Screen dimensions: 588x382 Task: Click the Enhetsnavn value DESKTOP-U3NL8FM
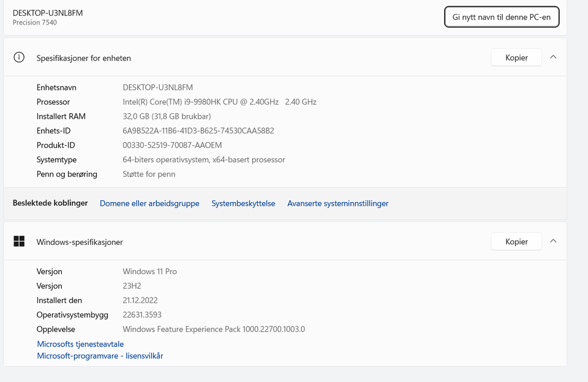pos(158,88)
